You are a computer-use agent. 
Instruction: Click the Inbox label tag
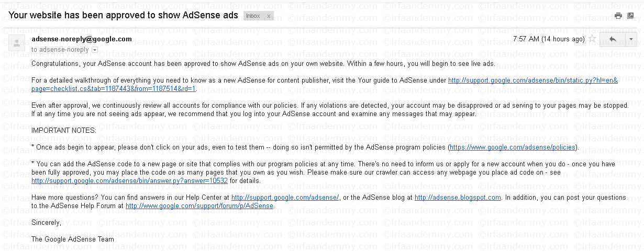253,16
